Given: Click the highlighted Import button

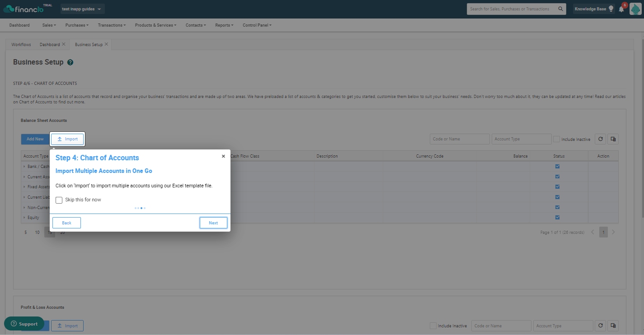Looking at the screenshot, I should point(67,139).
